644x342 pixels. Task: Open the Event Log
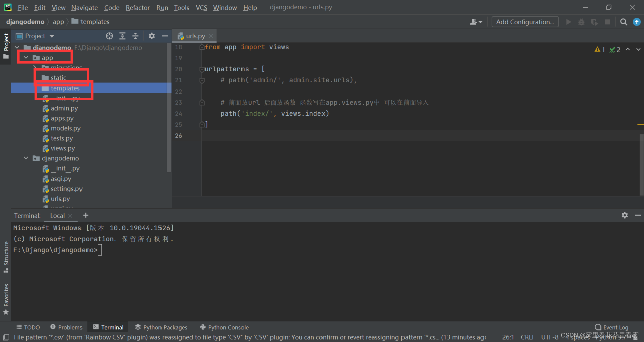tap(611, 327)
